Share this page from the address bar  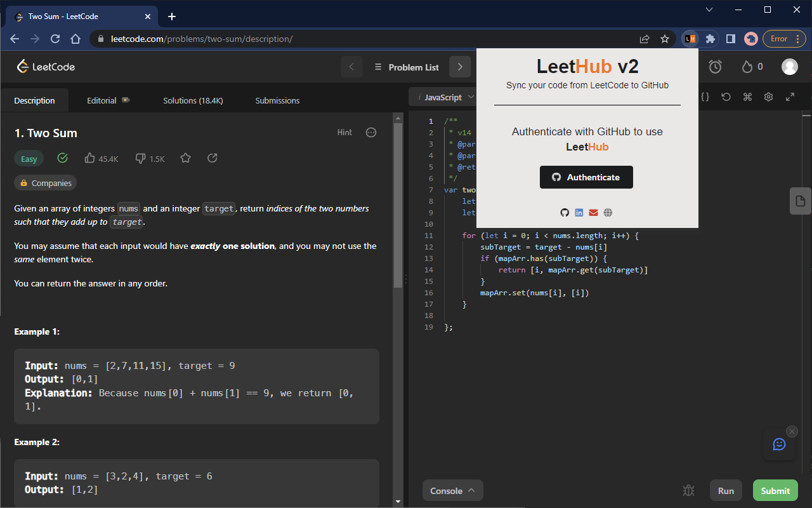[x=645, y=39]
